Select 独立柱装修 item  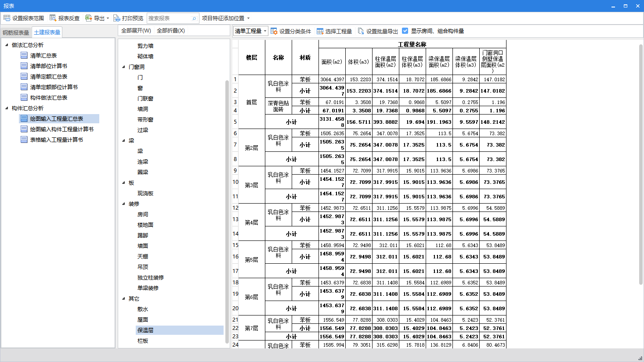click(151, 277)
